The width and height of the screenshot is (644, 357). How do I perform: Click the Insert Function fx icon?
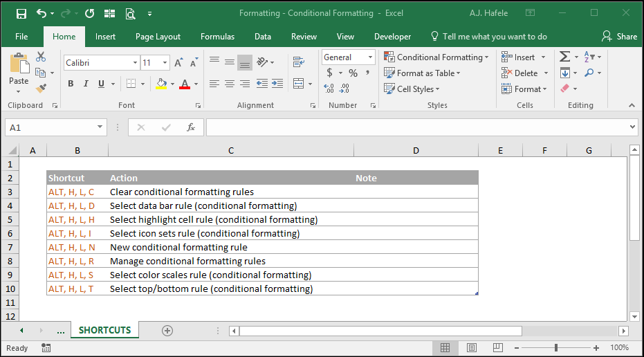click(x=191, y=127)
